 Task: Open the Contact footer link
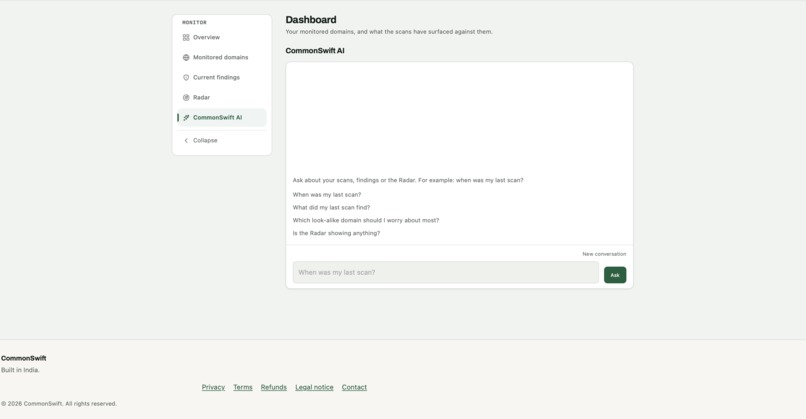pyautogui.click(x=354, y=388)
